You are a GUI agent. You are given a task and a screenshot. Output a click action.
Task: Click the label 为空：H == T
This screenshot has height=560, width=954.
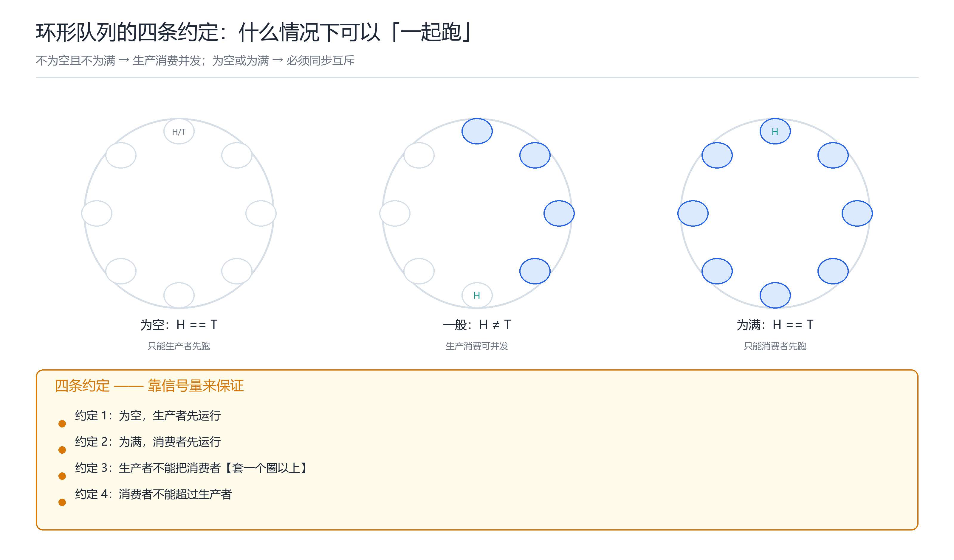point(179,325)
